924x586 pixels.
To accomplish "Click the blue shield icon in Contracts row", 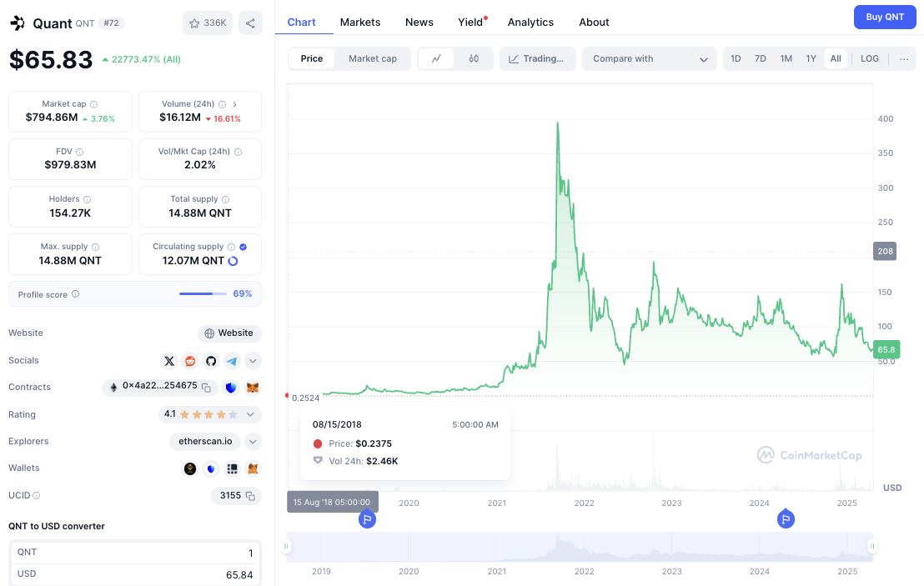I will pos(231,388).
